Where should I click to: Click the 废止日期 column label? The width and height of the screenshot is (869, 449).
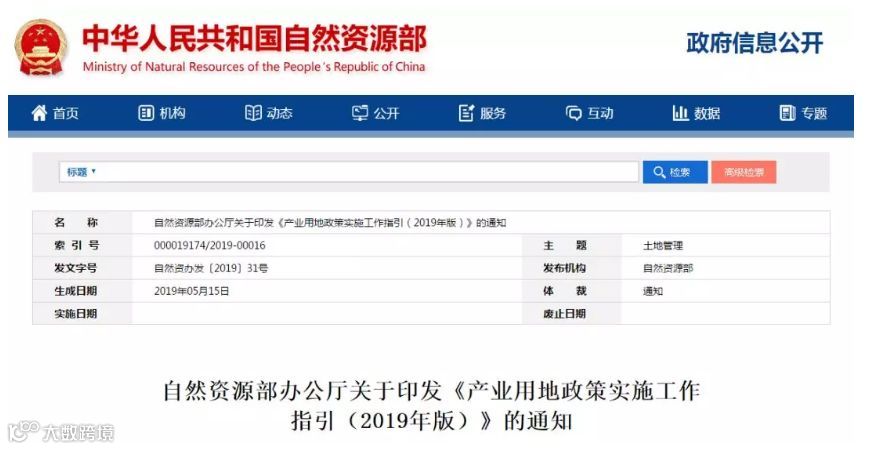click(565, 314)
